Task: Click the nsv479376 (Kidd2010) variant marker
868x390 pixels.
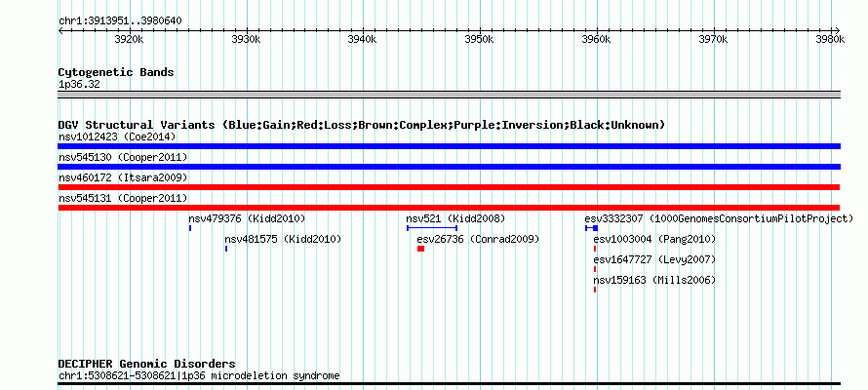Action: [x=190, y=228]
